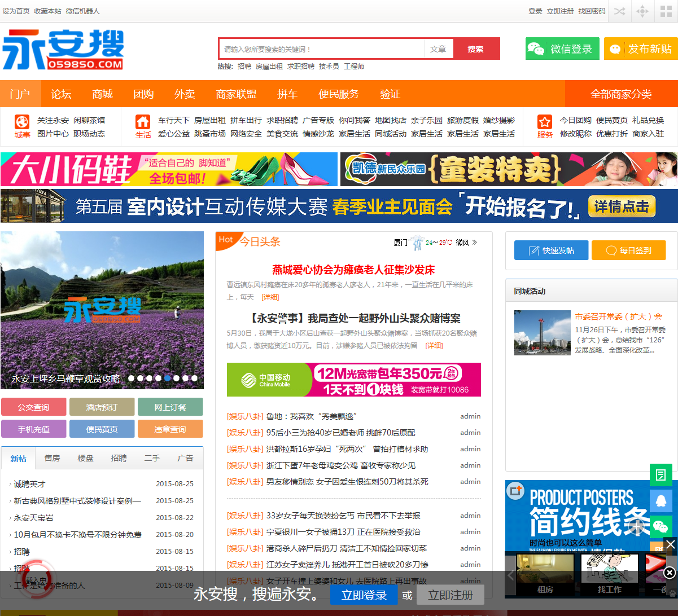This screenshot has width=678, height=616.
Task: Click the 设为首页 link
Action: pyautogui.click(x=16, y=11)
